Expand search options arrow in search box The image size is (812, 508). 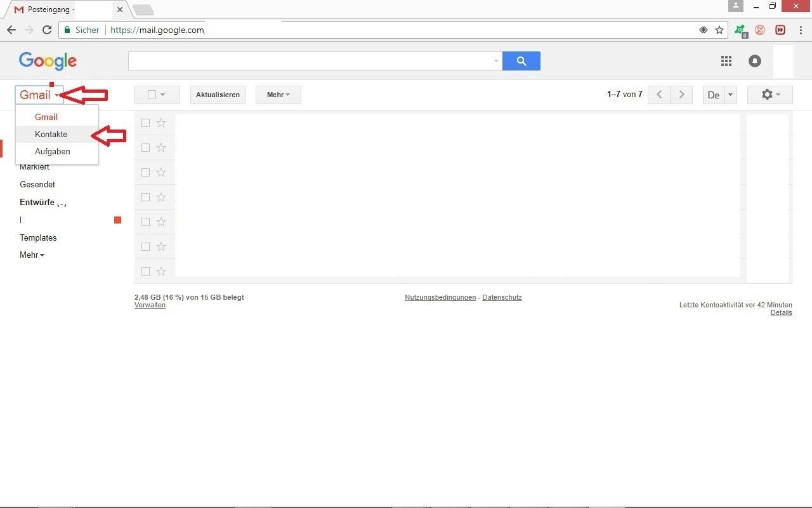pos(496,61)
